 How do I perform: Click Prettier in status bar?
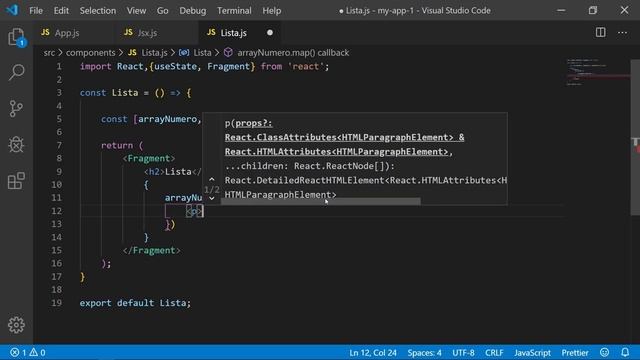click(x=575, y=352)
